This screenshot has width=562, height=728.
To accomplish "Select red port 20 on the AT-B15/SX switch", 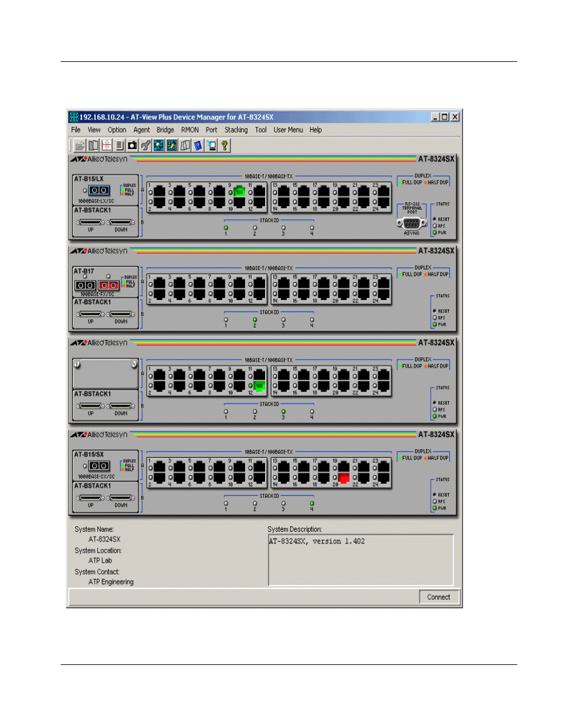I will pos(344,478).
